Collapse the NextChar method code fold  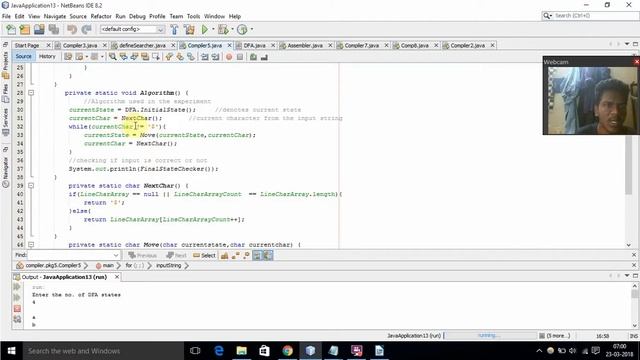click(31, 185)
